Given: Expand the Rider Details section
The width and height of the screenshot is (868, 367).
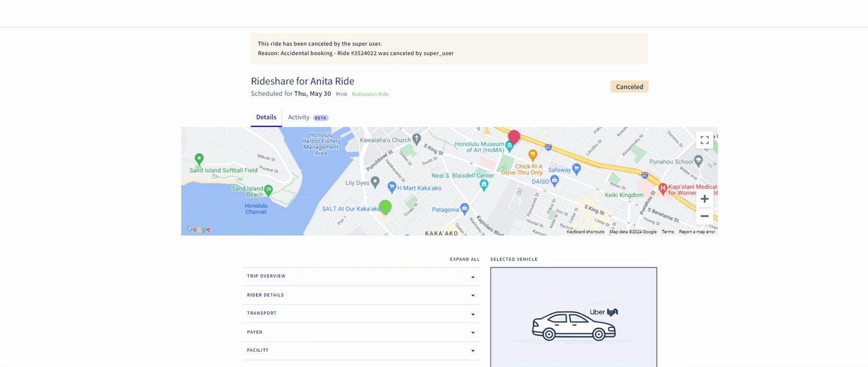Looking at the screenshot, I should click(361, 295).
